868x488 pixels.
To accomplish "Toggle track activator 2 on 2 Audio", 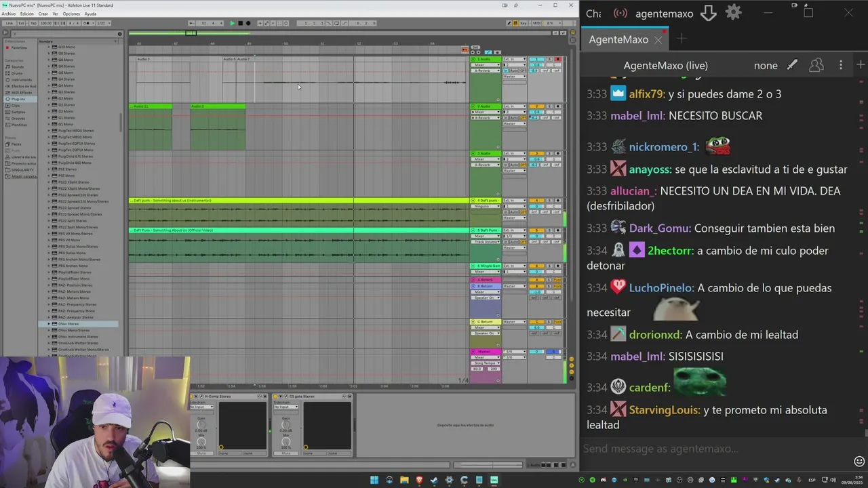I will click(536, 106).
